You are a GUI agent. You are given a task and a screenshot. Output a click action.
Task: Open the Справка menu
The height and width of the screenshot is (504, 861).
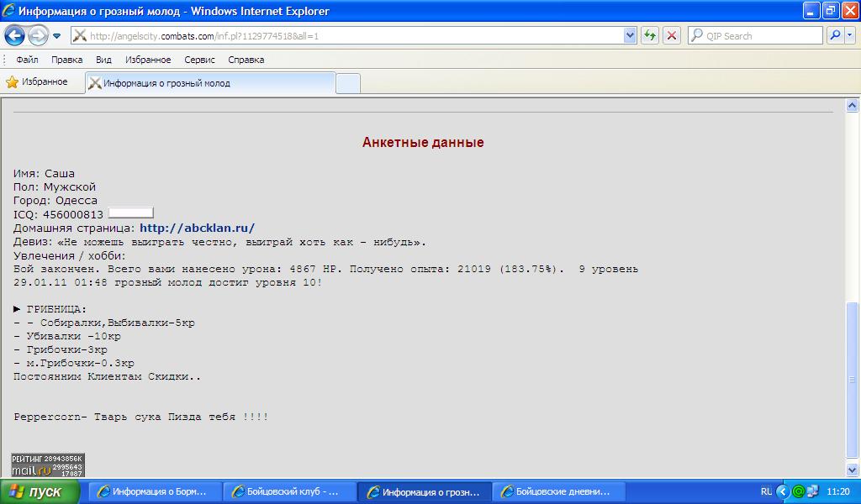[x=246, y=60]
